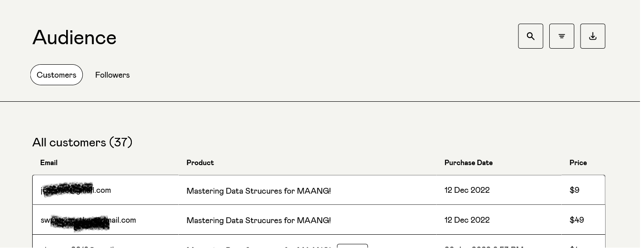Select the second customer's email cell
644x249 pixels.
pyautogui.click(x=88, y=220)
